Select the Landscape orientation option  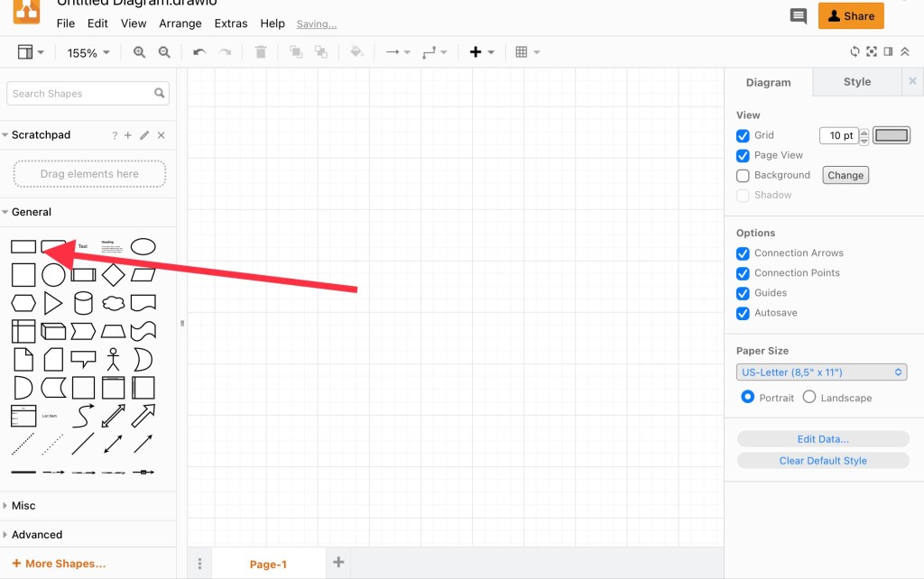pyautogui.click(x=809, y=398)
